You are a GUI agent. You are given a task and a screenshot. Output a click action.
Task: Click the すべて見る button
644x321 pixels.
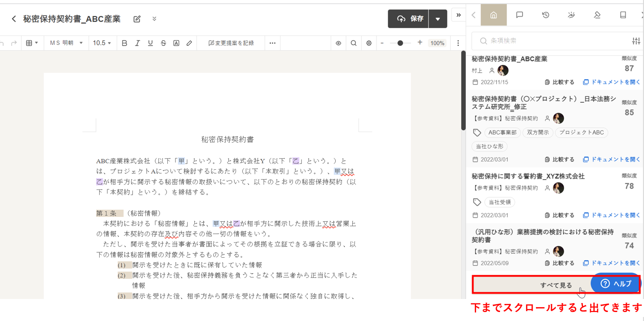(556, 285)
